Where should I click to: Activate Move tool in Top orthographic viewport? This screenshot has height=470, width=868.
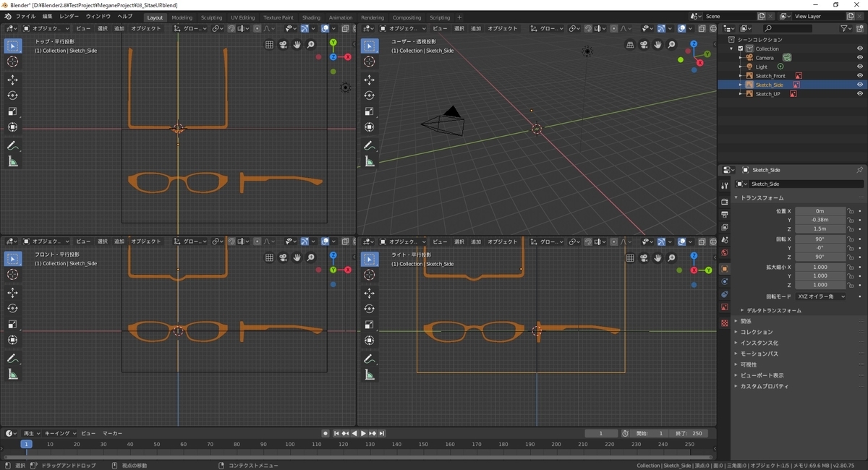pyautogui.click(x=12, y=80)
